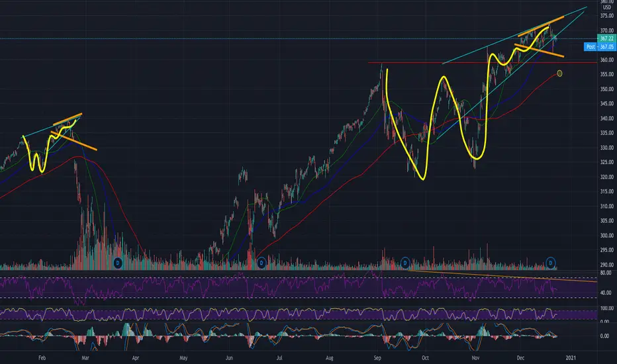The image size is (617, 364).
Task: Select the yellow circle marker near 355.00
Action: click(559, 73)
